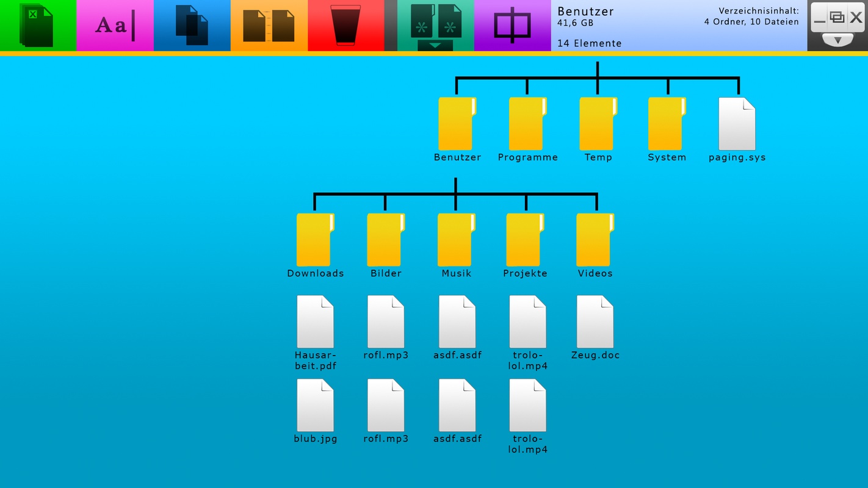Click the blue copy documents icon
The height and width of the screenshot is (488, 868).
192,26
